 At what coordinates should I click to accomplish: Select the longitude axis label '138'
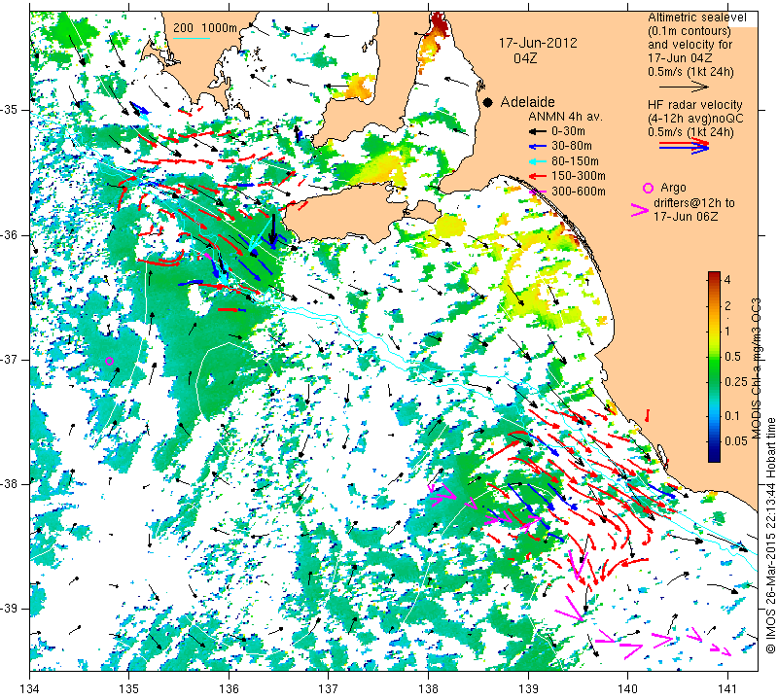pyautogui.click(x=428, y=689)
